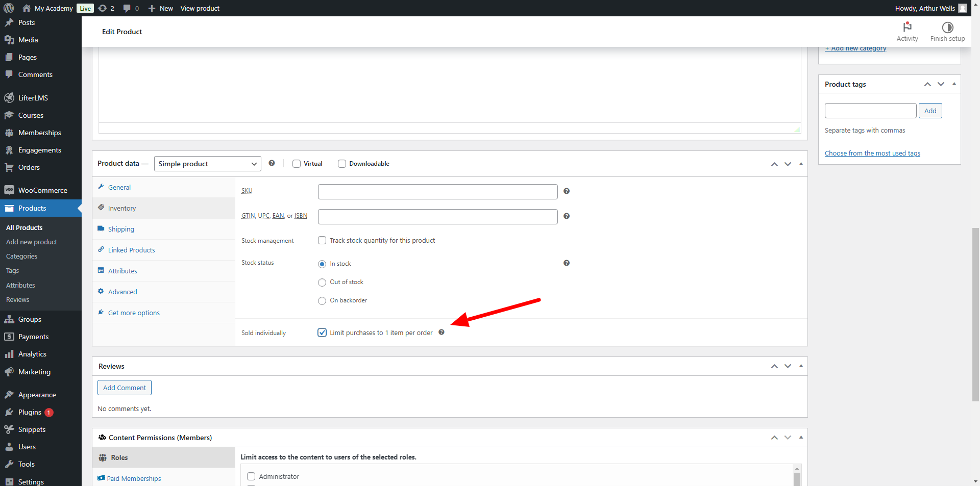Collapse the Reviews meta box
The width and height of the screenshot is (980, 486).
click(x=801, y=366)
